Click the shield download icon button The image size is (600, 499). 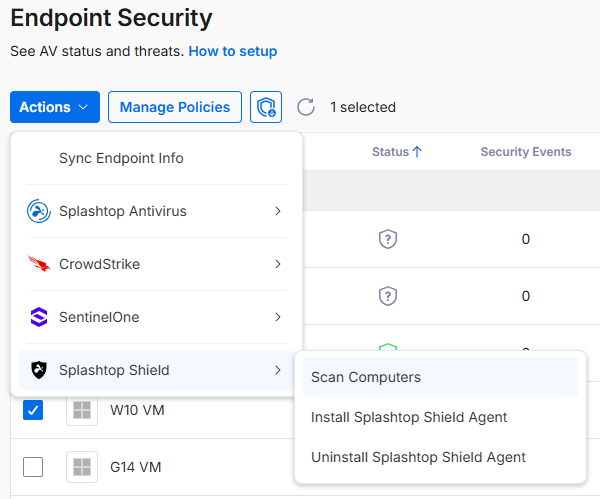tap(266, 107)
